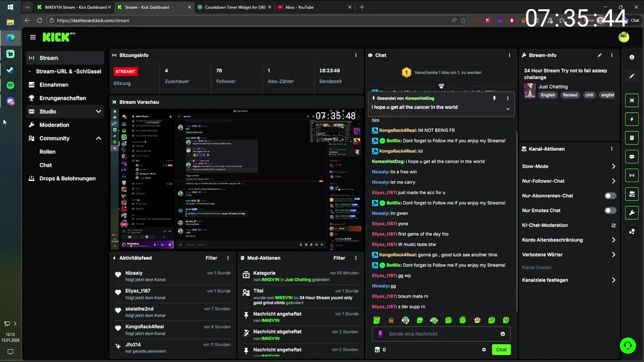This screenshot has width=644, height=362.
Task: Toggle the lightning bolt widget icon in the right sidebar
Action: 632,119
